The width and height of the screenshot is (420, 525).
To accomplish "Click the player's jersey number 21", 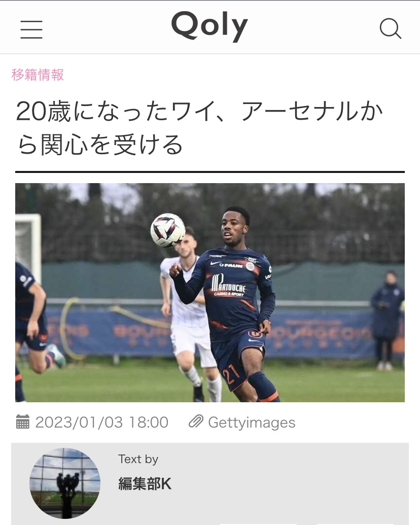I will click(x=231, y=375).
